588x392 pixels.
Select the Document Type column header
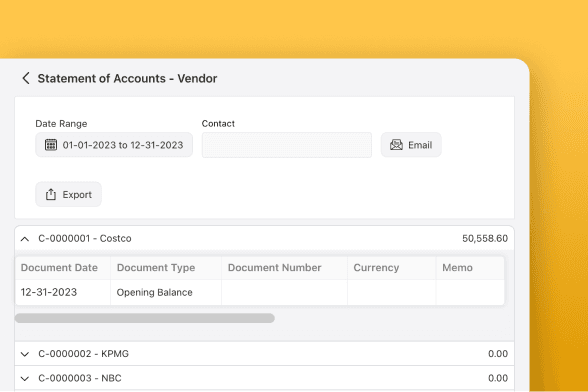click(166, 268)
